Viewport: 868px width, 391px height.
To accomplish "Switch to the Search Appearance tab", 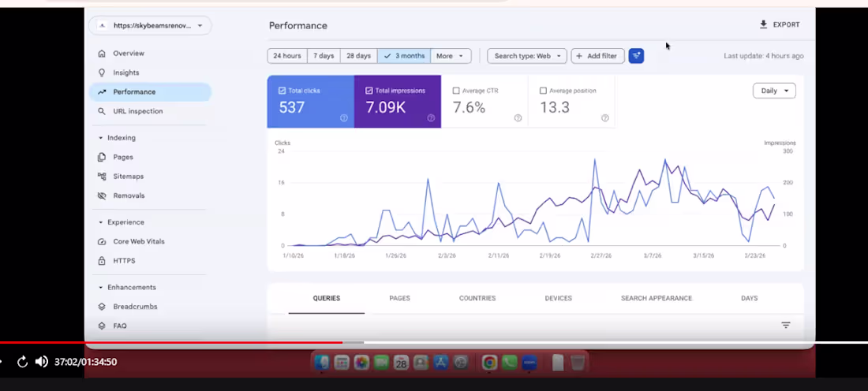I will coord(657,298).
